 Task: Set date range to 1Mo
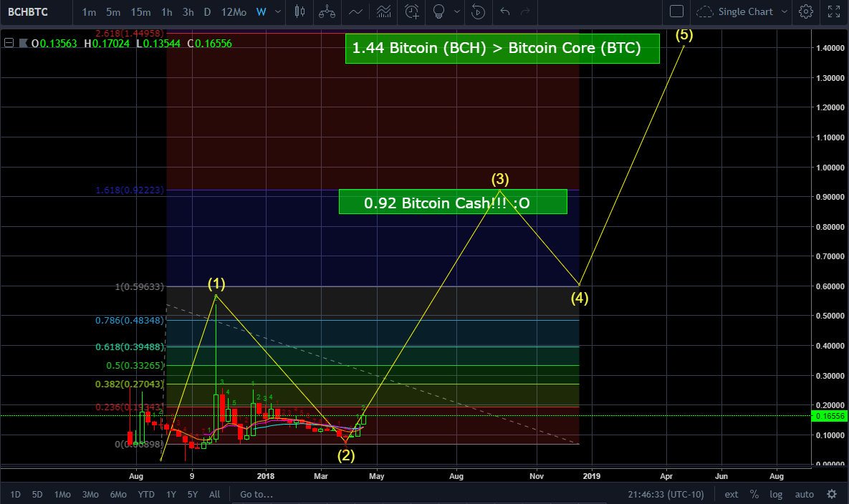62,494
